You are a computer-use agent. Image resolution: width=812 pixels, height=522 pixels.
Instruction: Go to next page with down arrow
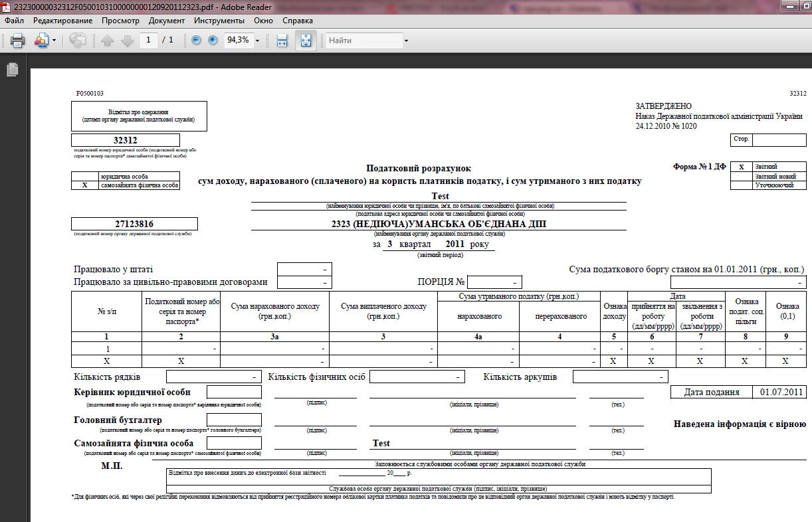pos(127,40)
